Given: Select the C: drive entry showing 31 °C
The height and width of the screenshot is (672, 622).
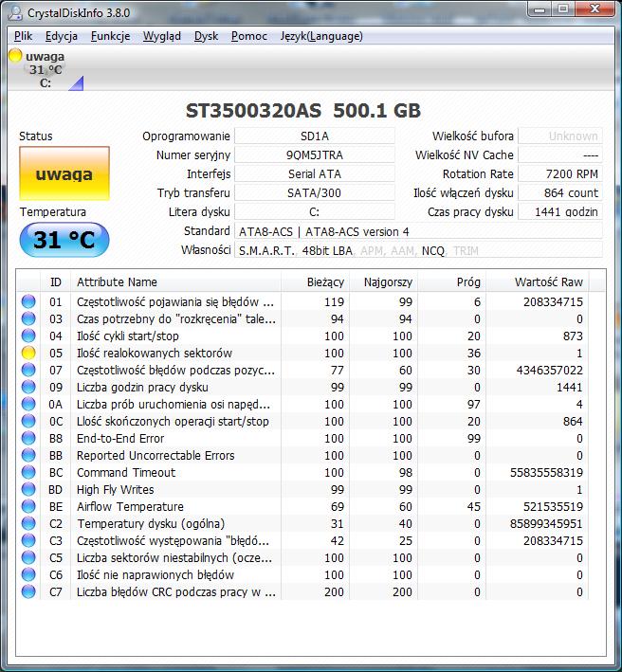Looking at the screenshot, I should 46,69.
